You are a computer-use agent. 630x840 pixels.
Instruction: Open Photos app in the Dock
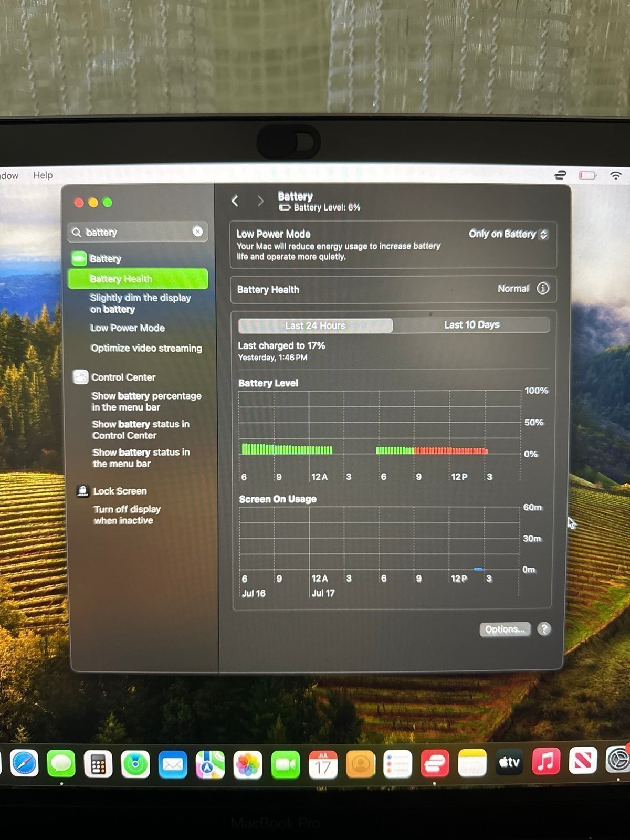coord(248,764)
